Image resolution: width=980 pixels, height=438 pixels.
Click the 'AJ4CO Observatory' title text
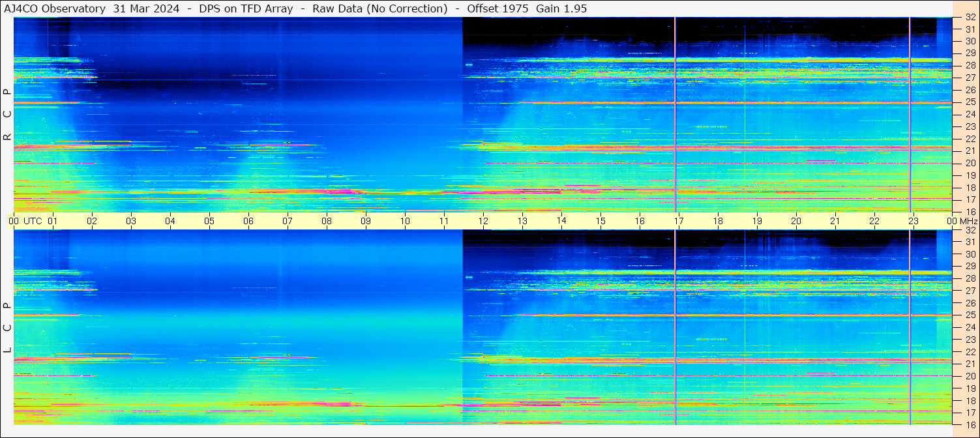click(x=55, y=8)
